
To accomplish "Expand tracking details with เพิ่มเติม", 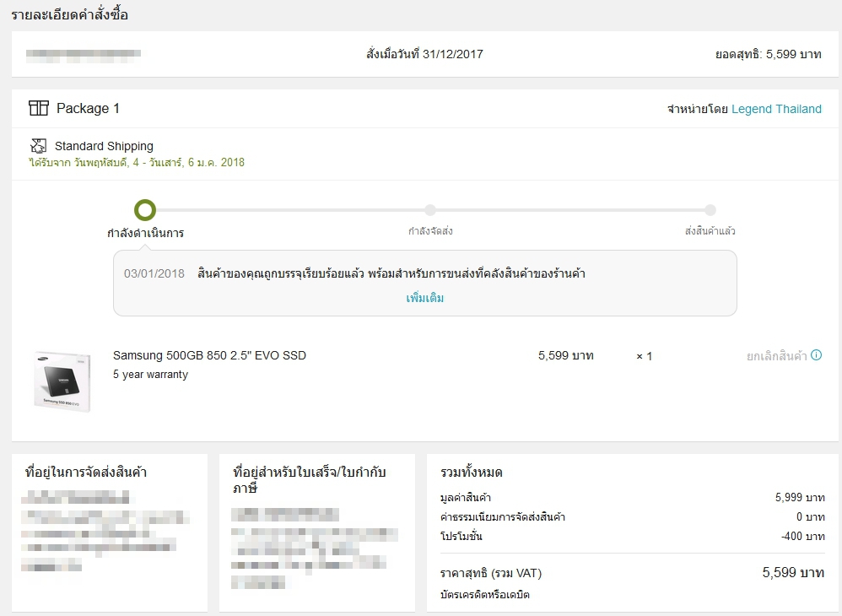I will pyautogui.click(x=424, y=298).
